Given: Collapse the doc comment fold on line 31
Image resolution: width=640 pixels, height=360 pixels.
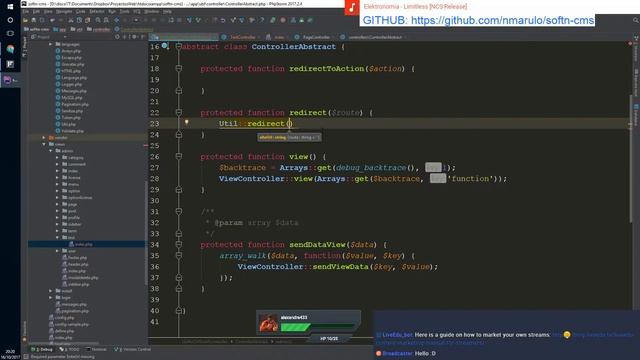Looking at the screenshot, I should (x=178, y=211).
